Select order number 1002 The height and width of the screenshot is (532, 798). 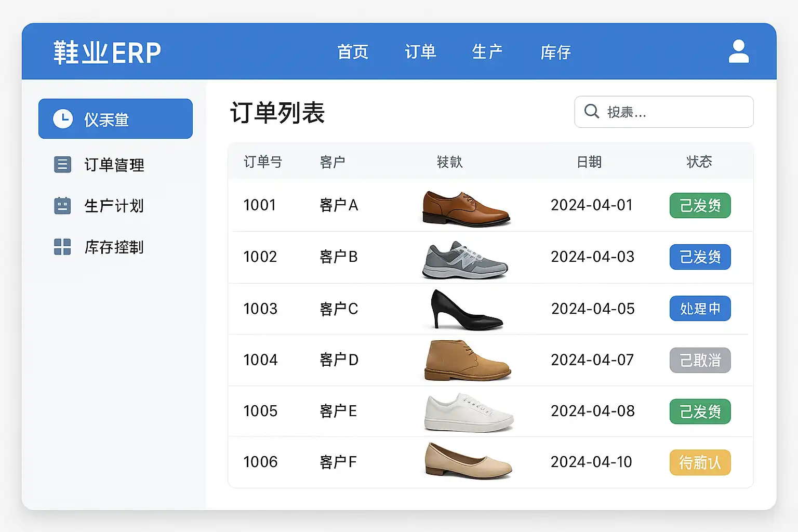260,257
